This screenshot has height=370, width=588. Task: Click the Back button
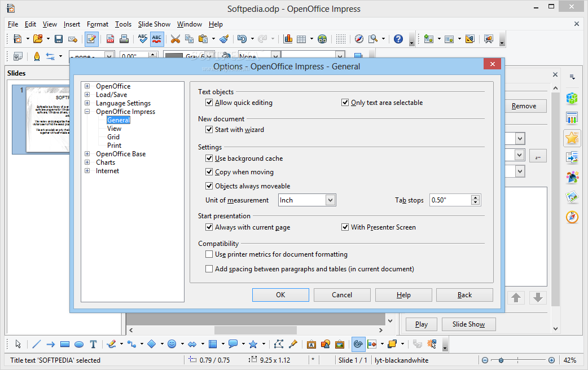[x=464, y=295]
